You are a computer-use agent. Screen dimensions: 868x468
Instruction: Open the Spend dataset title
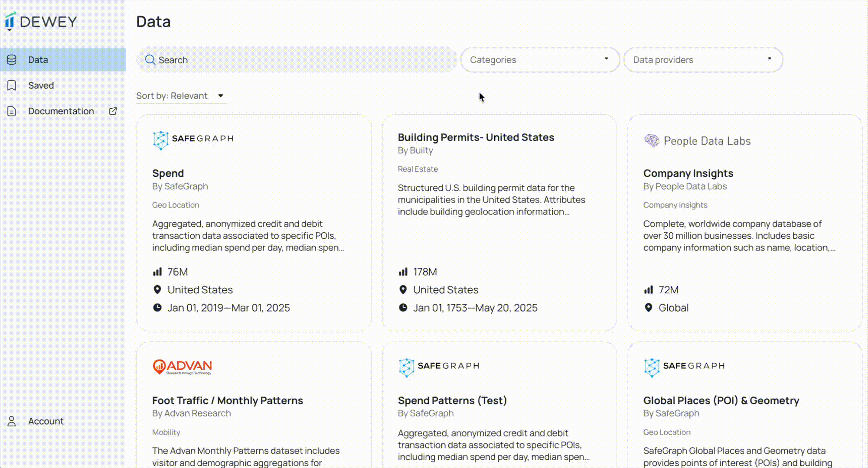168,173
